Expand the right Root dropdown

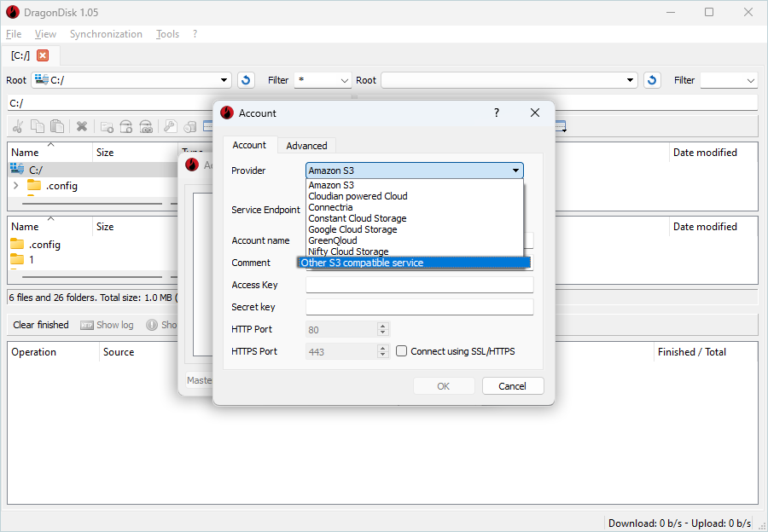pyautogui.click(x=631, y=80)
